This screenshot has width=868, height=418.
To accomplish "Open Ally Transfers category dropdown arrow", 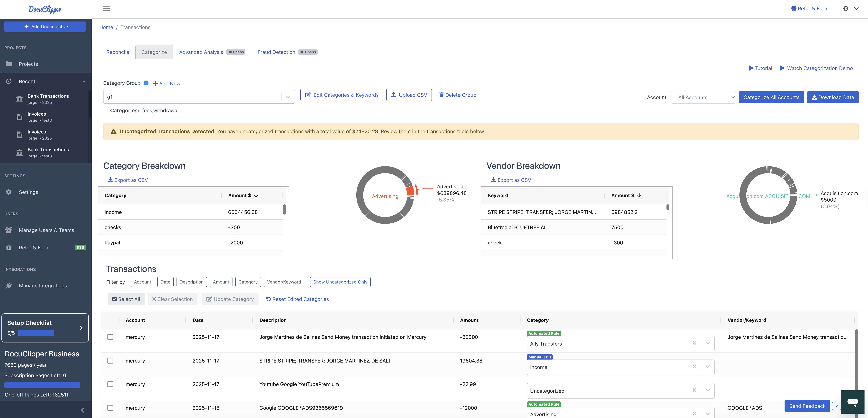I will [x=708, y=343].
